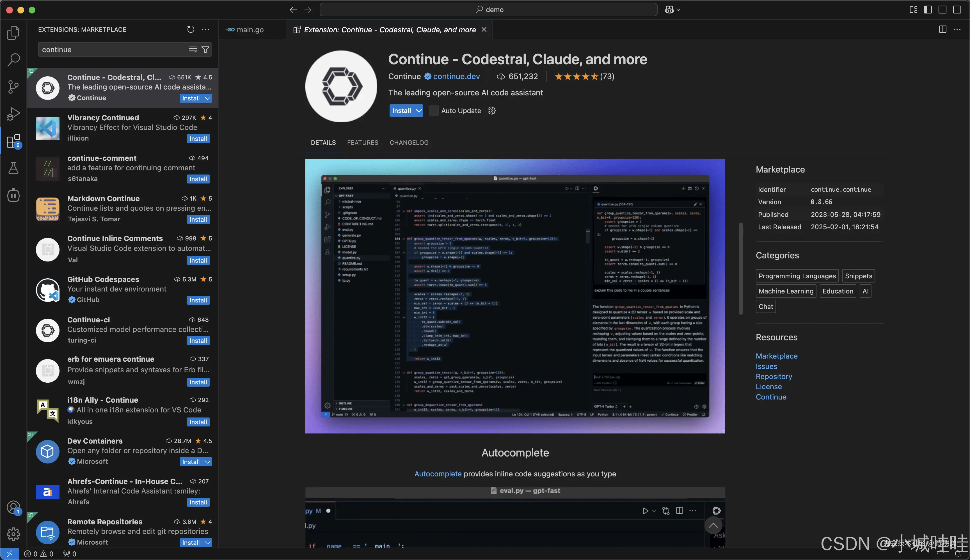Open the extension settings gear beside Auto Update
The image size is (970, 560).
point(491,111)
